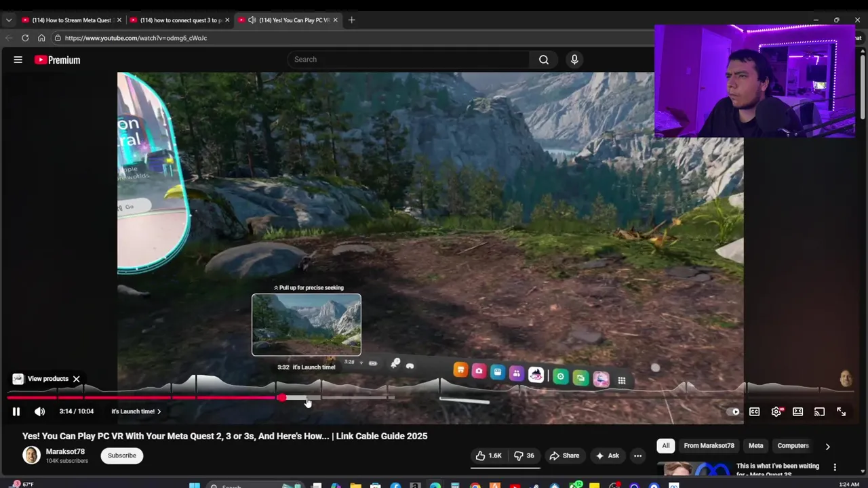Toggle theater mode
Image resolution: width=868 pixels, height=488 pixels.
[x=798, y=411]
